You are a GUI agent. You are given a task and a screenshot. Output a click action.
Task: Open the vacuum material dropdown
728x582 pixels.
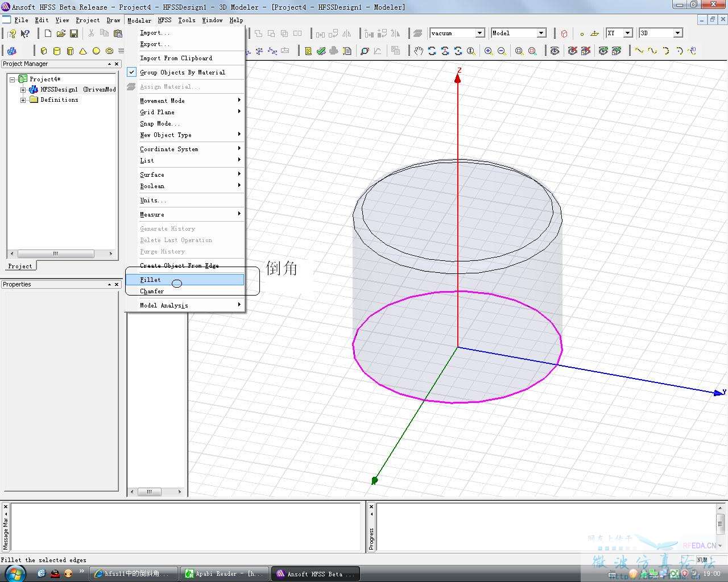pyautogui.click(x=479, y=33)
